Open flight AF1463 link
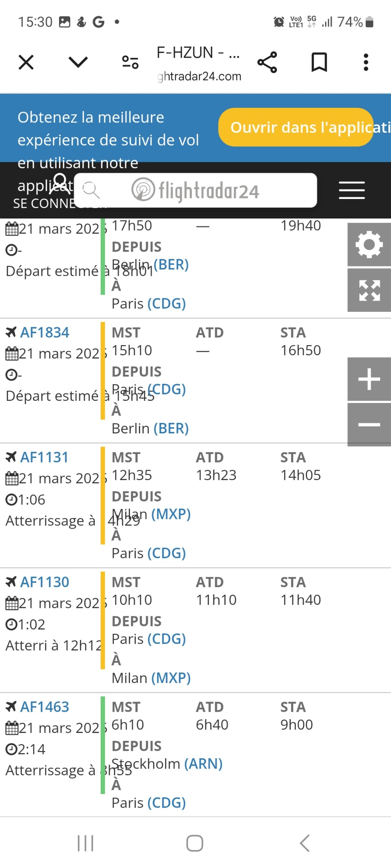This screenshot has width=391, height=868. (x=45, y=707)
